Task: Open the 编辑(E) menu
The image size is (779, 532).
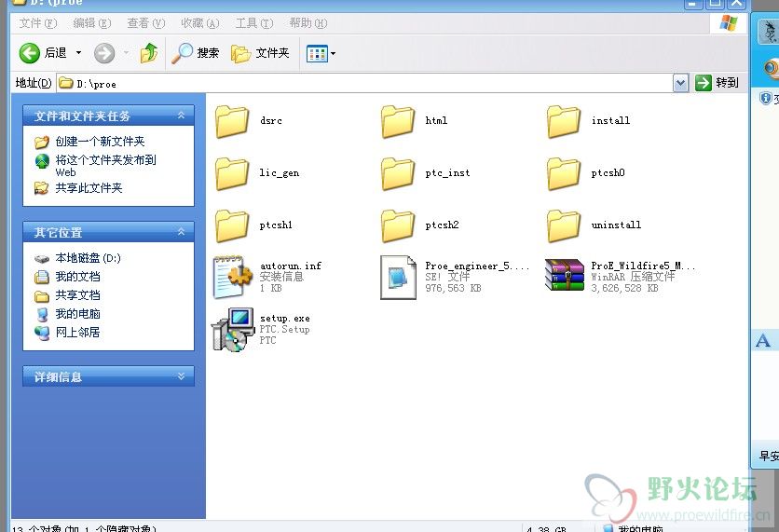Action: (x=92, y=23)
